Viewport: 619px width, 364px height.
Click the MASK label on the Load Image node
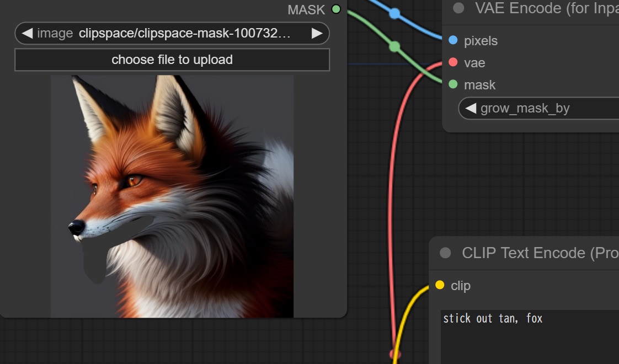click(x=306, y=9)
